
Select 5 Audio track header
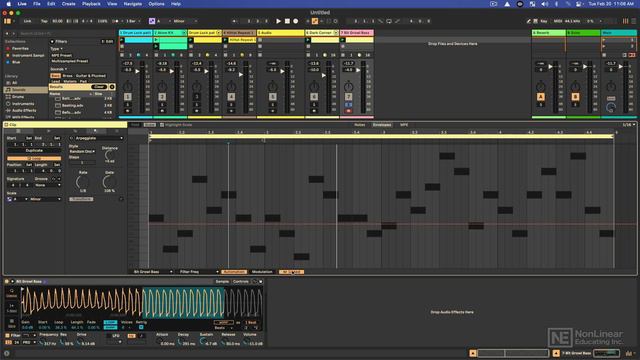tap(280, 33)
